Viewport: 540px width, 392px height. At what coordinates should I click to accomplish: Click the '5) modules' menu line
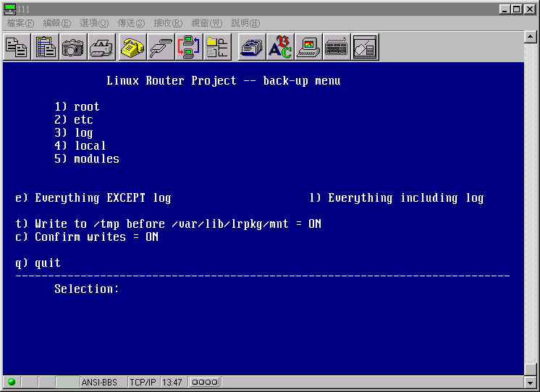tap(87, 159)
